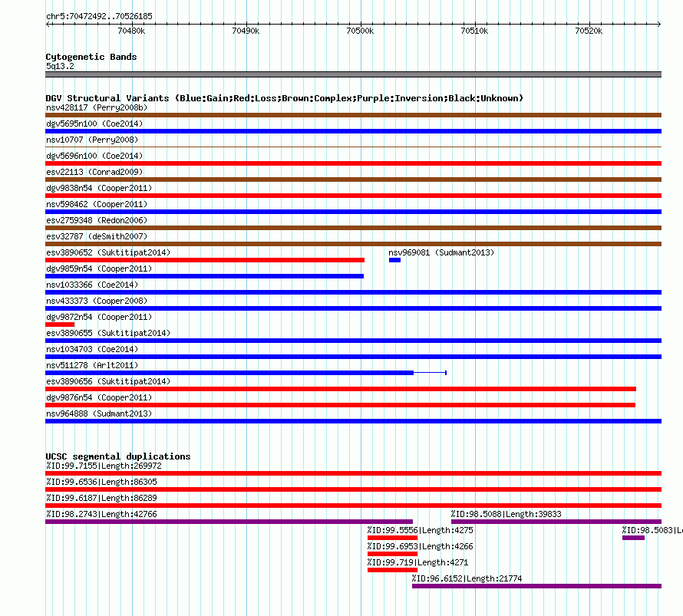Select the DGV Structural Variants track title

point(285,98)
